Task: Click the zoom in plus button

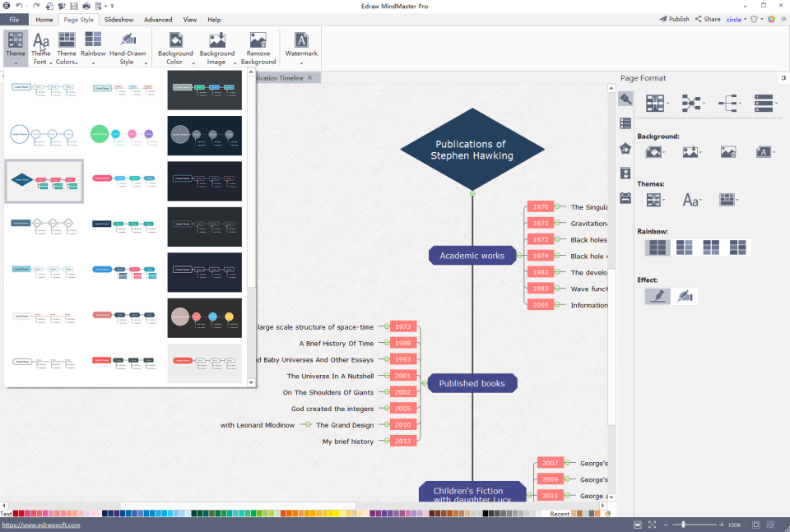Action: [x=722, y=525]
